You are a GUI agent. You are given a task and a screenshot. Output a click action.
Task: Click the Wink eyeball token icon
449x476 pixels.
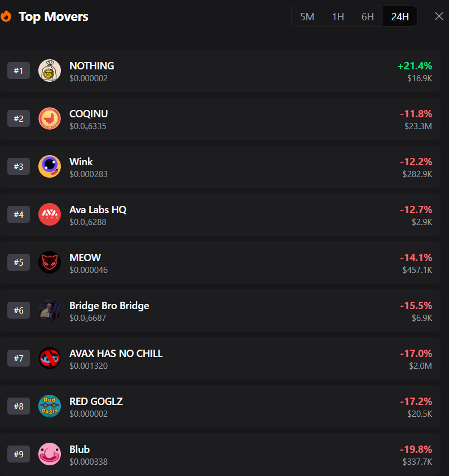click(x=50, y=166)
